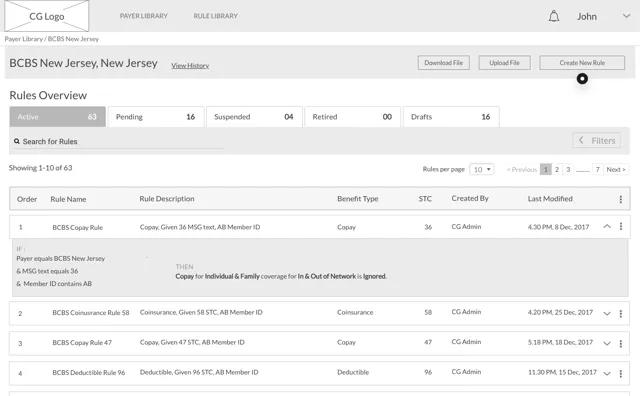Image resolution: width=640 pixels, height=396 pixels.
Task: Open the Filters panel
Action: coord(596,140)
